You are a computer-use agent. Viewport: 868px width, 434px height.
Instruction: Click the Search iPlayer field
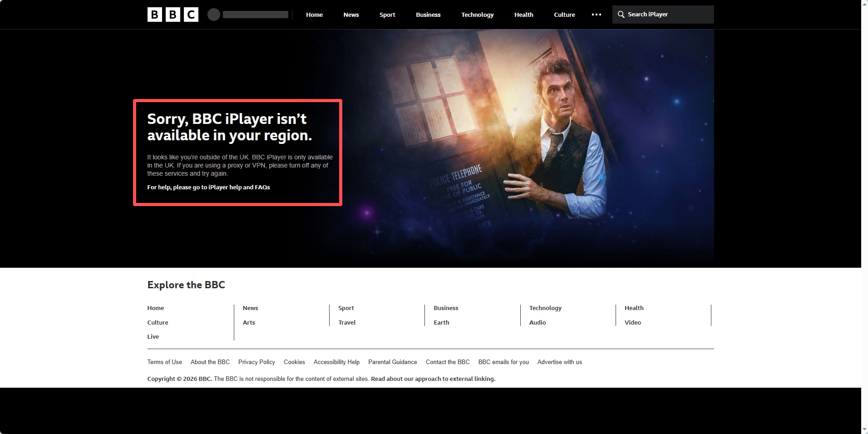tap(663, 15)
